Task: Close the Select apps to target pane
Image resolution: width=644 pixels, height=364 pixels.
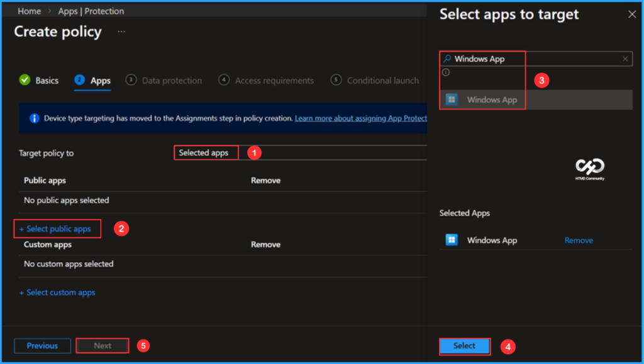Action: pos(631,14)
